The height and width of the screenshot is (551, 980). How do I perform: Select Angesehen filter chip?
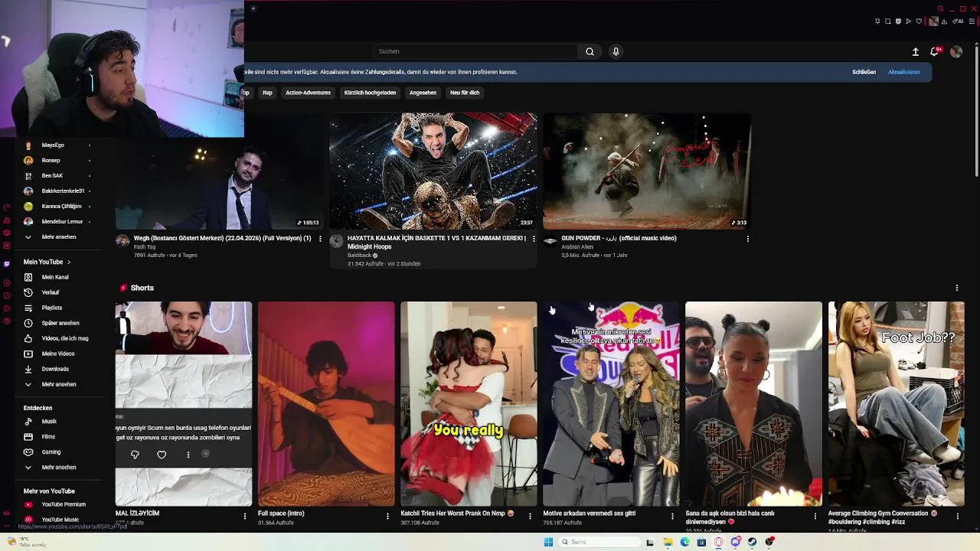point(423,93)
